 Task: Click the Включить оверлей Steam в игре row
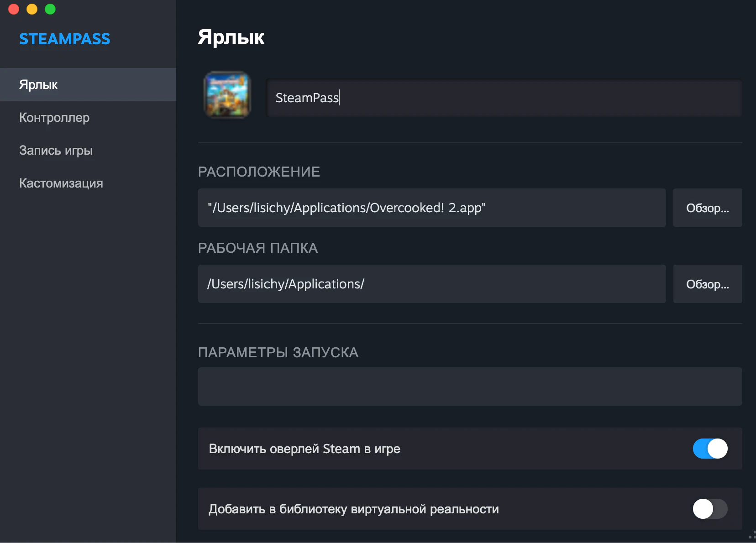pos(470,449)
